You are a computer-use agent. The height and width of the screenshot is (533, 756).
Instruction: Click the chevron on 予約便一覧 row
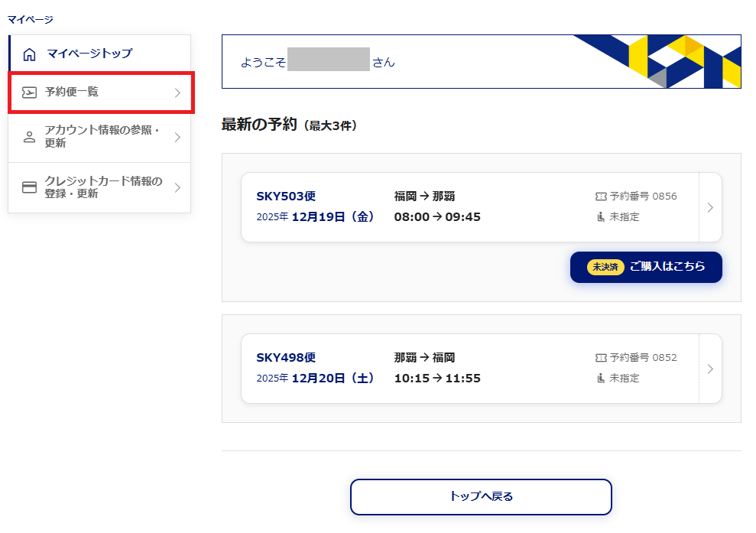177,93
